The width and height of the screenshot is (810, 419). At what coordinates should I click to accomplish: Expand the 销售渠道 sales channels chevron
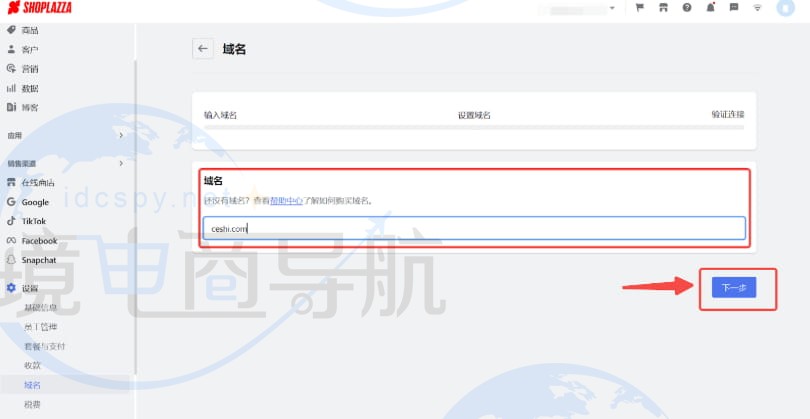[x=121, y=163]
